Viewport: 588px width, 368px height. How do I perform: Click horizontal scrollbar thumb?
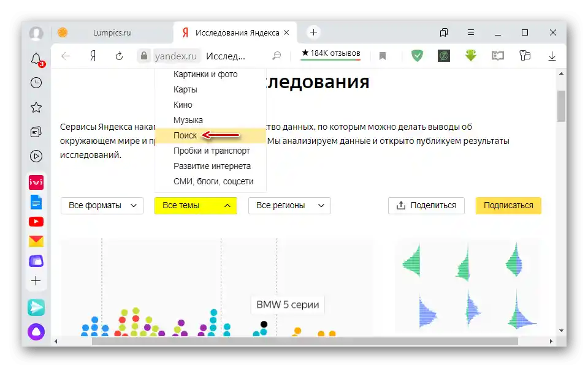click(305, 342)
